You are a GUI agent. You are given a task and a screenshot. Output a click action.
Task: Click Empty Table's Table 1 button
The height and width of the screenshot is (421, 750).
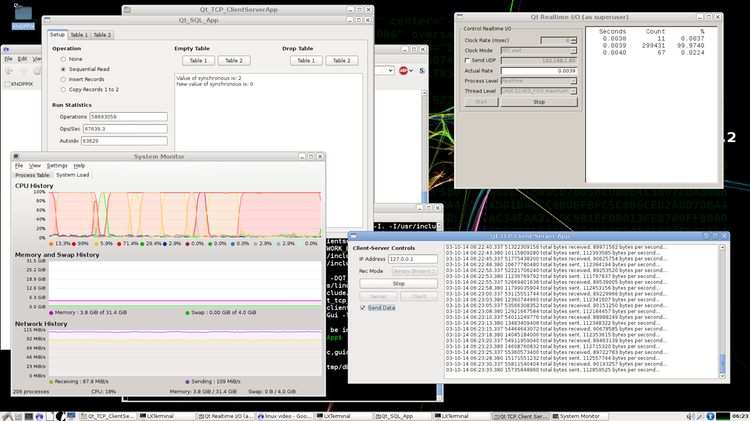[198, 61]
